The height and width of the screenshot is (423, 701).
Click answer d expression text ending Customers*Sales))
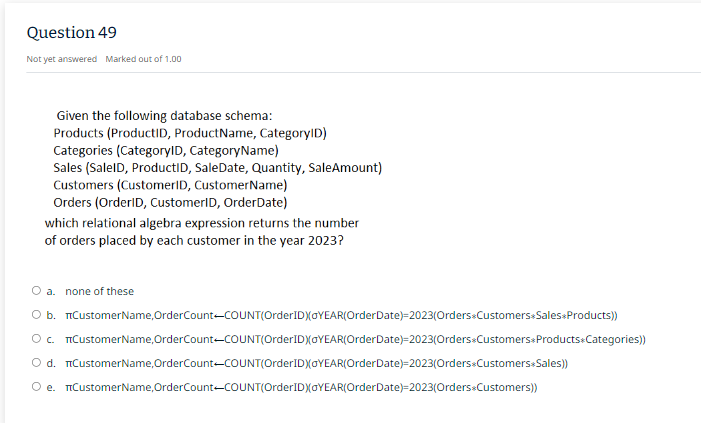tap(317, 363)
